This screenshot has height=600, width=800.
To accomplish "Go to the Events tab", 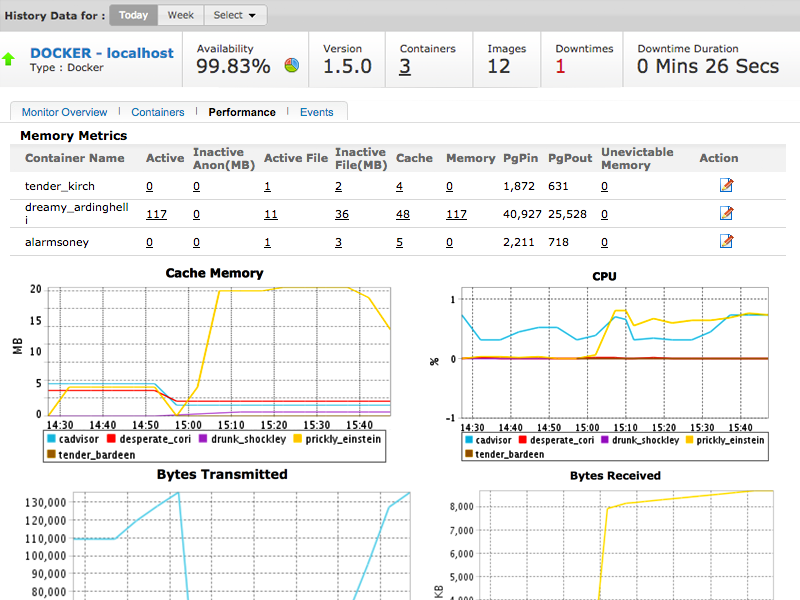I will coord(316,112).
